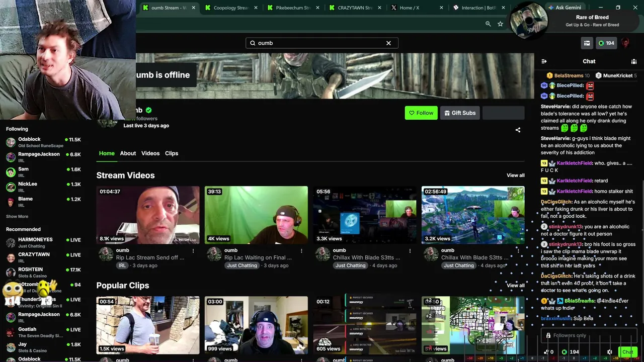Bookmark this page with the star icon
This screenshot has height=362, width=644.
coord(500,24)
